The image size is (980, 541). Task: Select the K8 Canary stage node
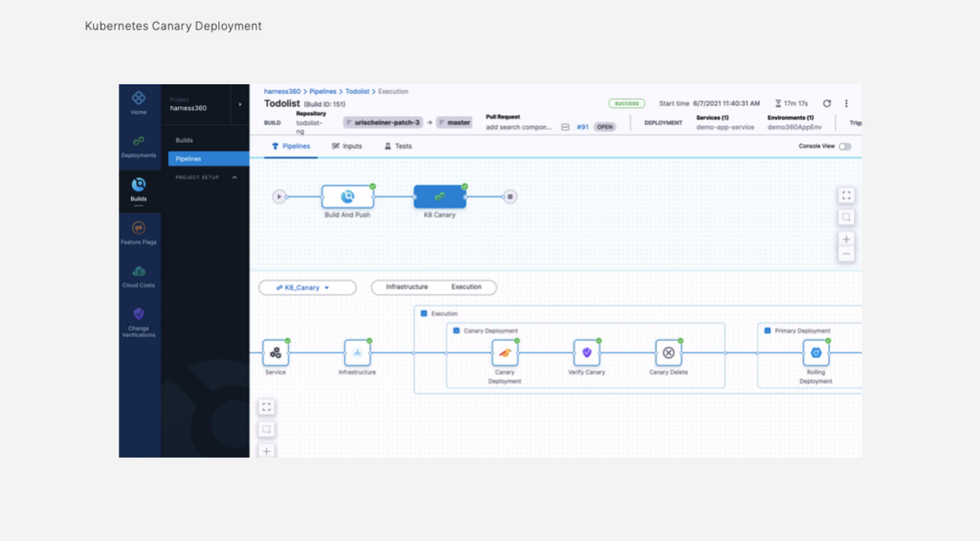pos(440,196)
